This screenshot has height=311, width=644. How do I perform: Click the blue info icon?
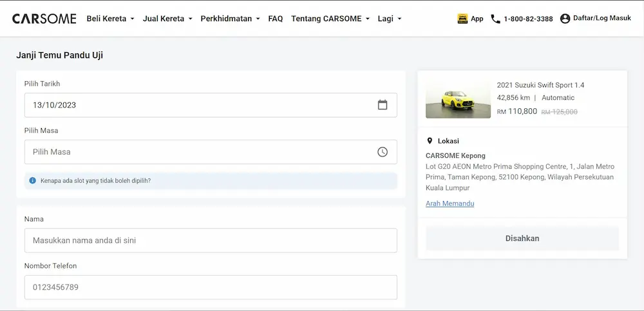(x=33, y=180)
